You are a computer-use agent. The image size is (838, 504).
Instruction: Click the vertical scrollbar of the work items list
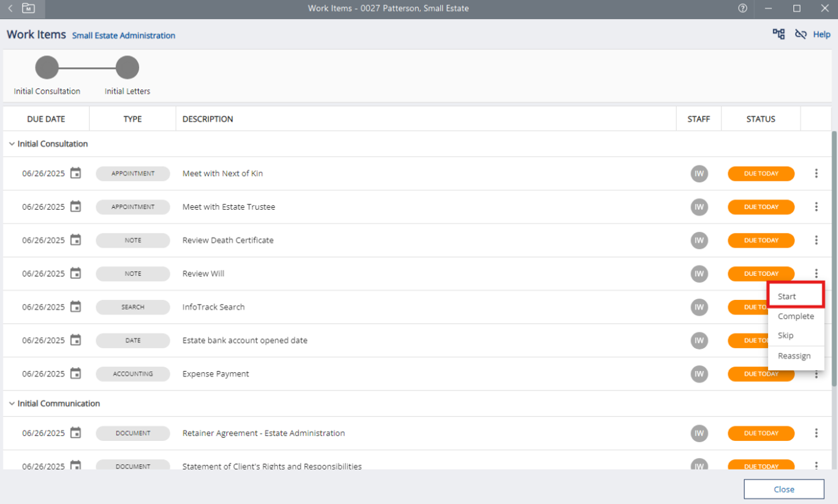tap(834, 258)
